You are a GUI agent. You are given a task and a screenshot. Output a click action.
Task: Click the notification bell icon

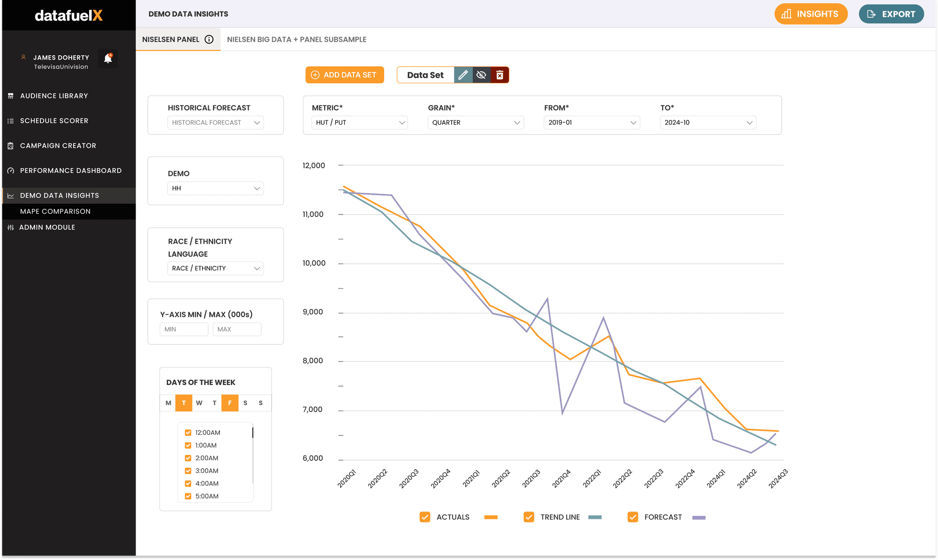[x=108, y=59]
